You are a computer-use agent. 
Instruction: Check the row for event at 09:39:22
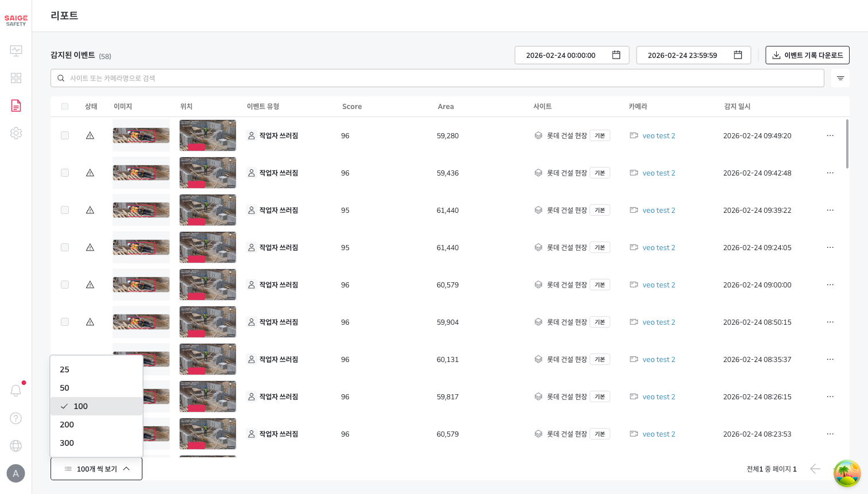[65, 210]
